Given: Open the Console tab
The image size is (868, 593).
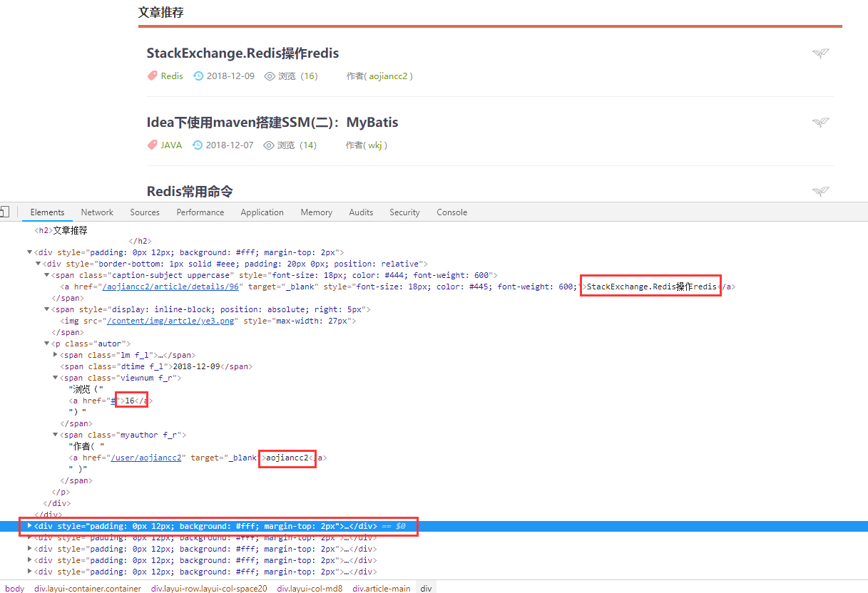Looking at the screenshot, I should point(451,212).
